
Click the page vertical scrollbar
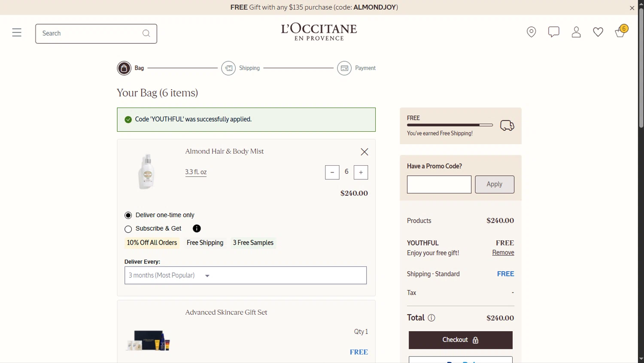pyautogui.click(x=641, y=69)
